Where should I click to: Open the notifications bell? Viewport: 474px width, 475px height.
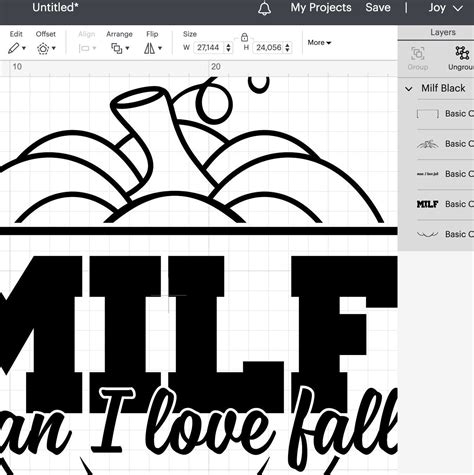pos(264,8)
